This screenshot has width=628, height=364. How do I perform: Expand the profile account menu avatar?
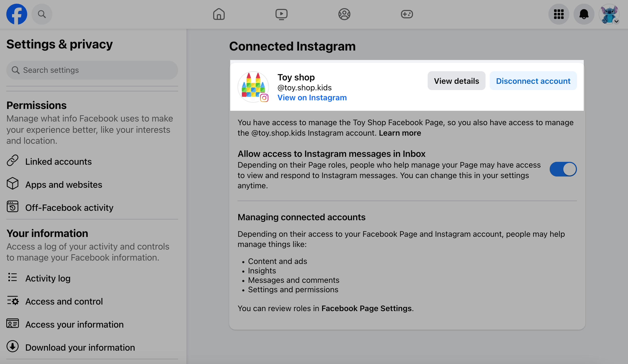(609, 14)
